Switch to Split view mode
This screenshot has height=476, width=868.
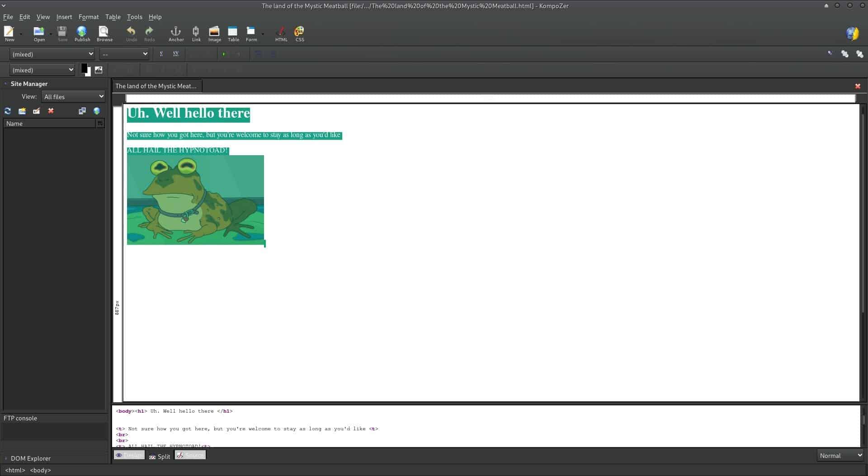(160, 457)
